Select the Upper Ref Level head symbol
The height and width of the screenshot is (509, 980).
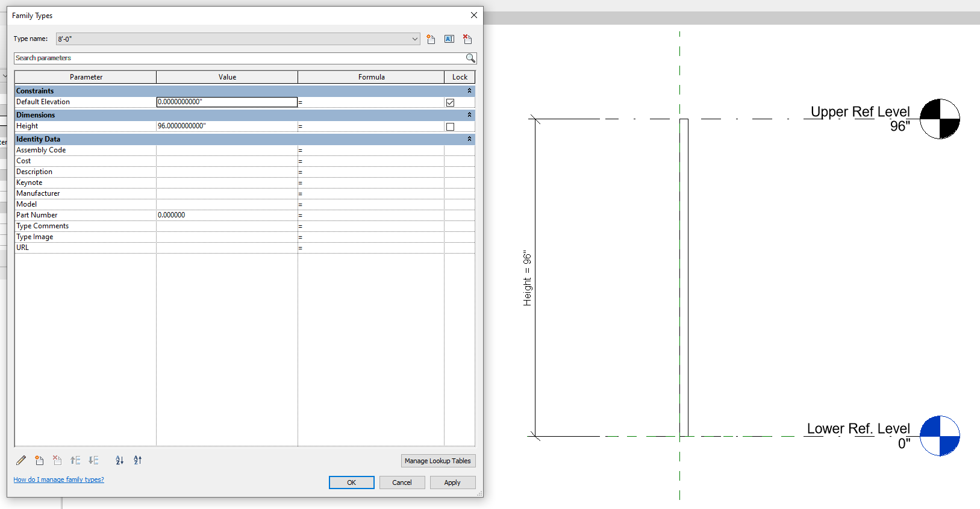point(940,119)
